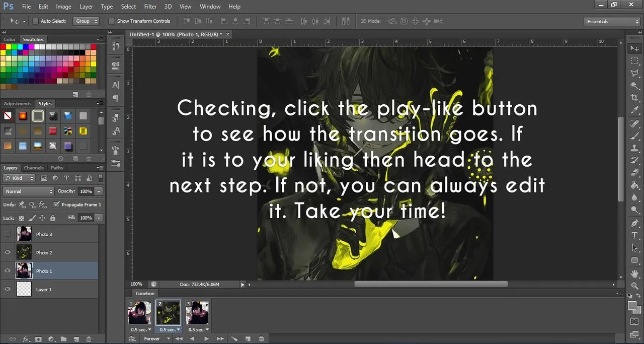Enable Show Transform Controls checkbox
Image resolution: width=644 pixels, height=344 pixels.
pos(112,21)
